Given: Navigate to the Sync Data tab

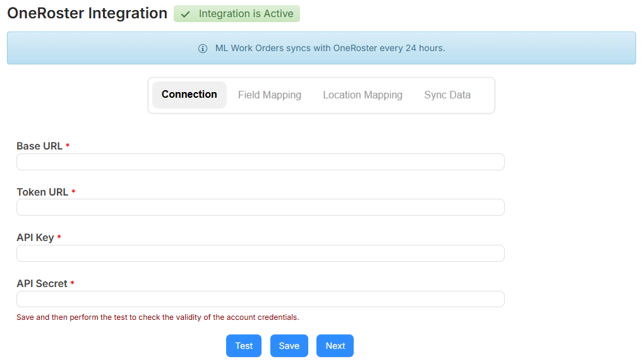Looking at the screenshot, I should pyautogui.click(x=447, y=94).
